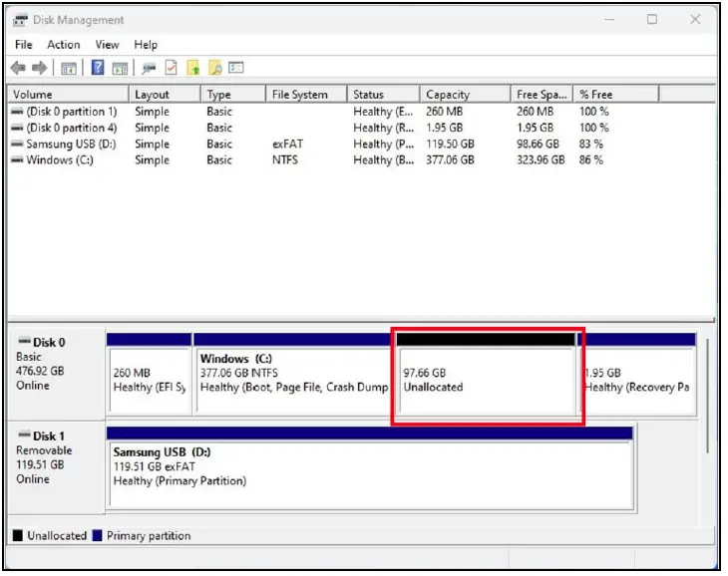Screen dimensions: 728x576
Task: Select (Disk 0 partition 4) volume row
Action: point(361,128)
